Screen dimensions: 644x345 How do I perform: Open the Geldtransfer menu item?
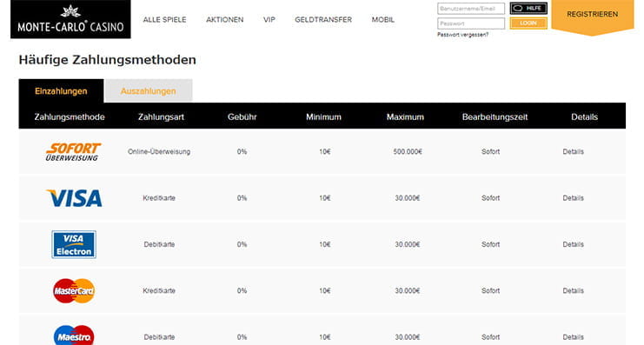coord(323,20)
